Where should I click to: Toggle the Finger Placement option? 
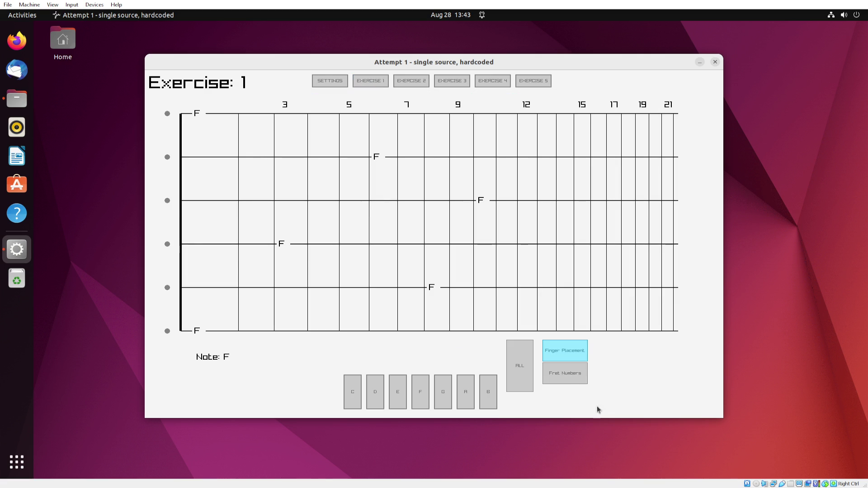click(565, 351)
